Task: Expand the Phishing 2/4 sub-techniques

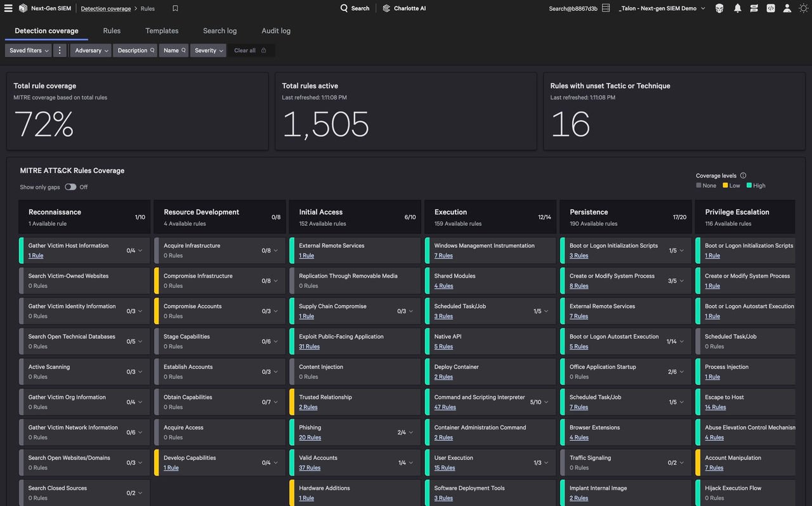Action: pos(410,432)
